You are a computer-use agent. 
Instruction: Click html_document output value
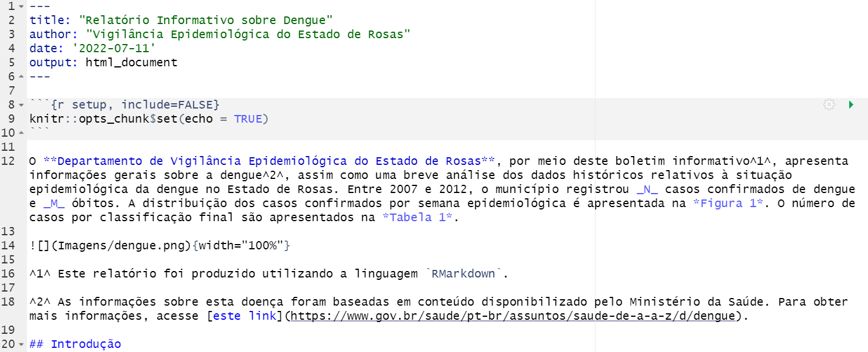[x=131, y=63]
